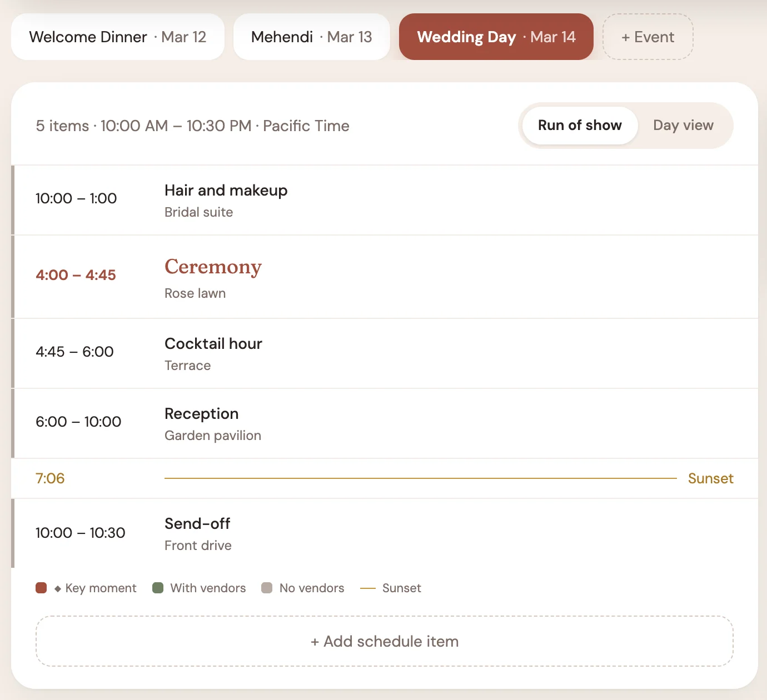This screenshot has height=700, width=767.
Task: Click the Key moment diamond icon
Action: 58,588
